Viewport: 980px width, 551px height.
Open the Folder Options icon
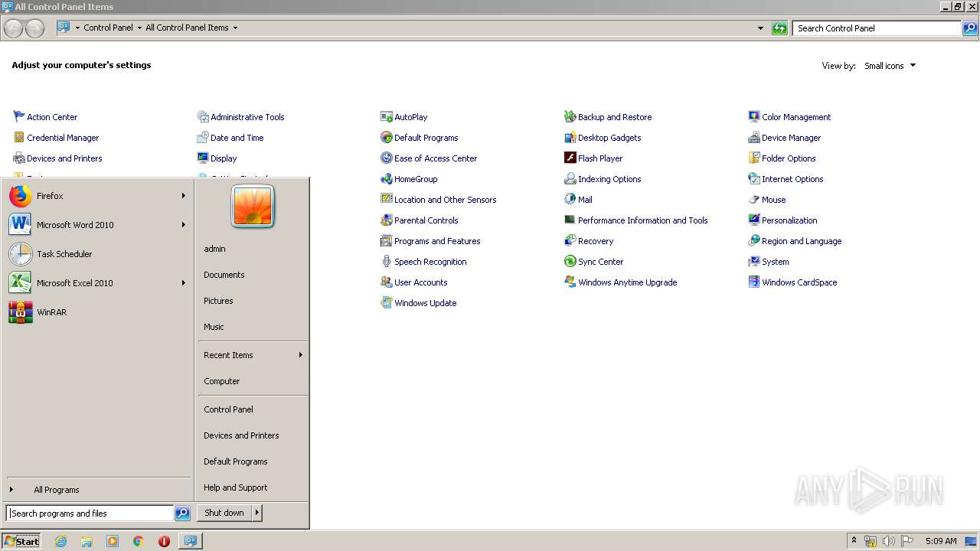pos(754,158)
